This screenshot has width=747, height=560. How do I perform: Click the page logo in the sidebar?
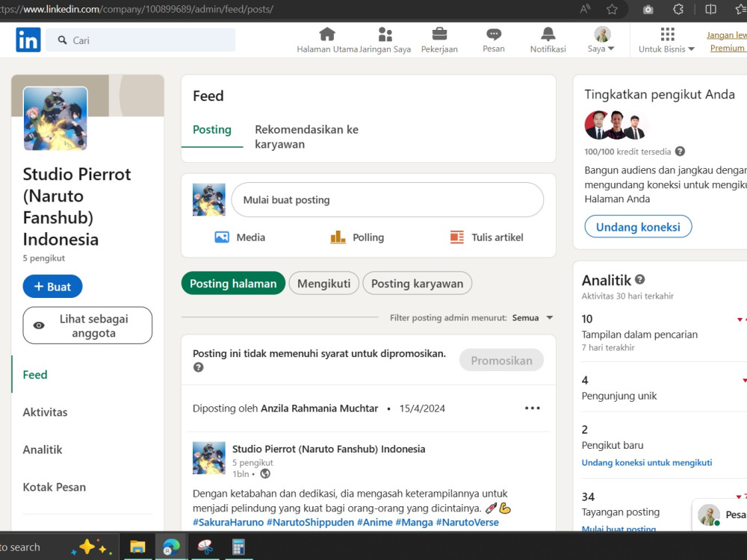pyautogui.click(x=55, y=118)
